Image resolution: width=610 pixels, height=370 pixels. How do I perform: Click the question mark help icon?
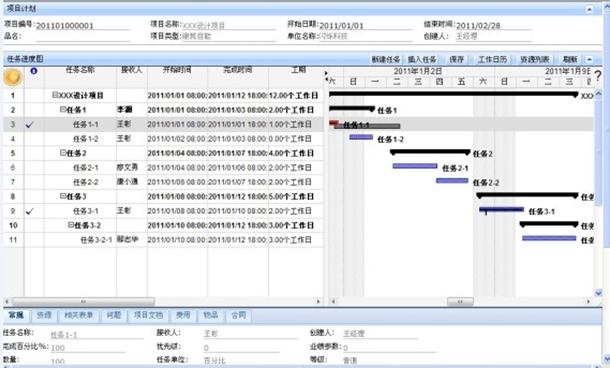coord(598,75)
